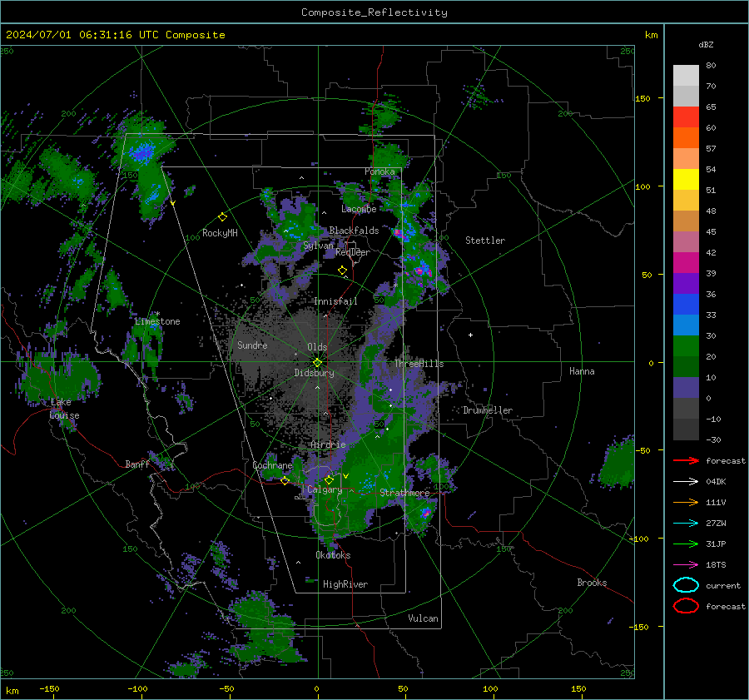Image resolution: width=749 pixels, height=700 pixels.
Task: Click the Lacombe city label
Action: coord(359,209)
